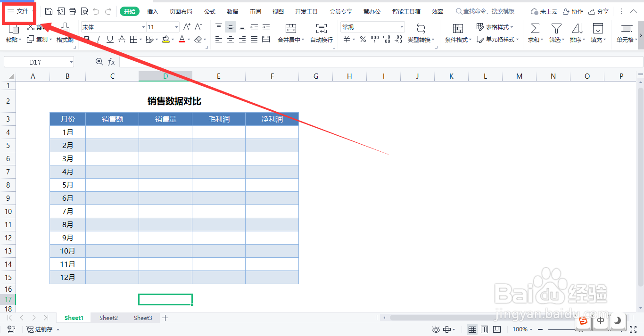Toggle eye protection mode icon
Image resolution: width=644 pixels, height=336 pixels.
(436, 329)
